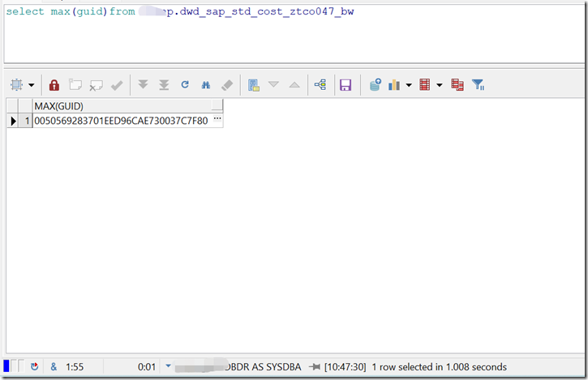This screenshot has width=588, height=380.
Task: Open the connection dropdown arrow in status bar
Action: (x=169, y=365)
